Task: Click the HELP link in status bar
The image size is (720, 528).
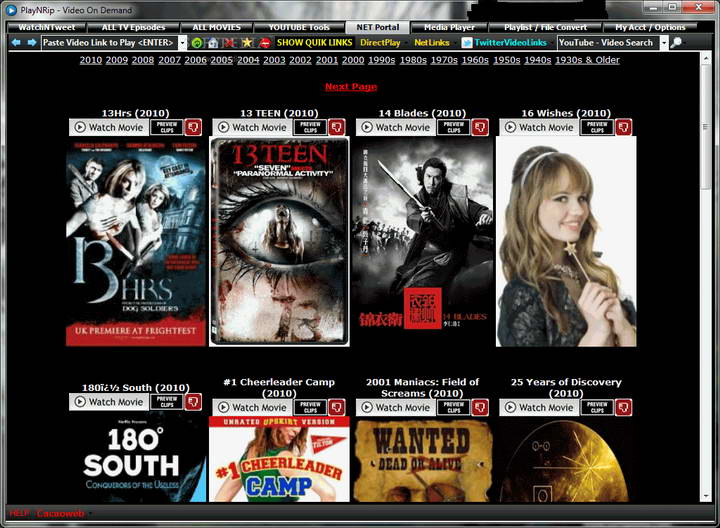Action: coord(19,513)
